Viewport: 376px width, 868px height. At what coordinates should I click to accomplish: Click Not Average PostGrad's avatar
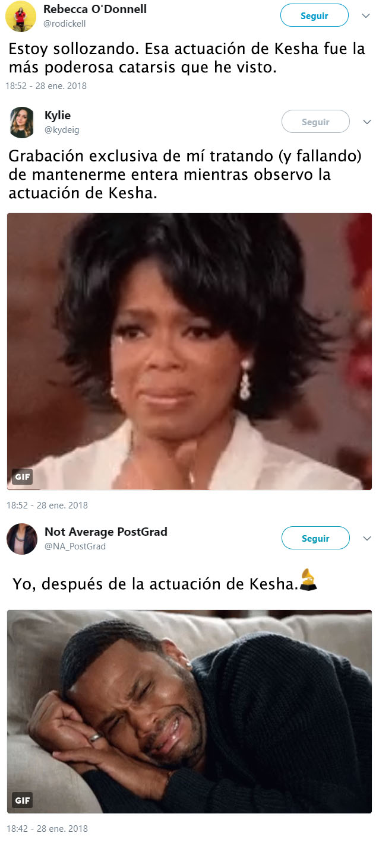pyautogui.click(x=22, y=539)
